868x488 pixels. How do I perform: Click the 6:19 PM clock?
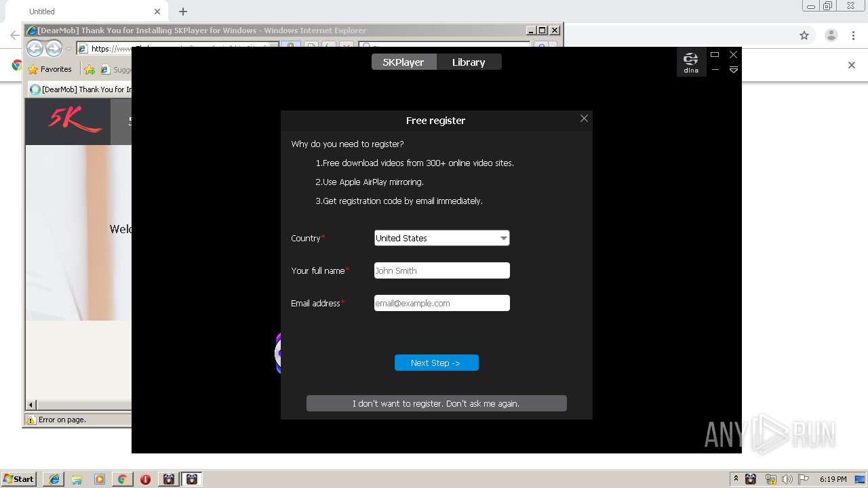833,479
